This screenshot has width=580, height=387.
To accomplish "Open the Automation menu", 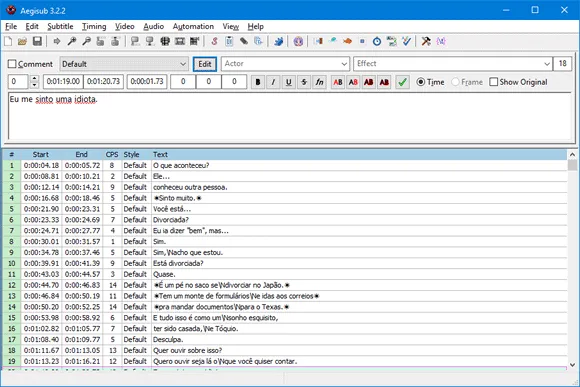I will 193,26.
